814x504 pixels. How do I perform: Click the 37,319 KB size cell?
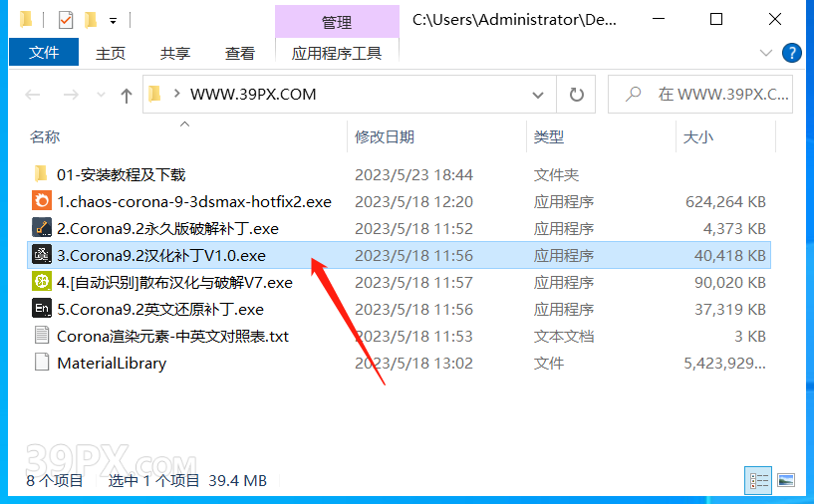coord(730,310)
